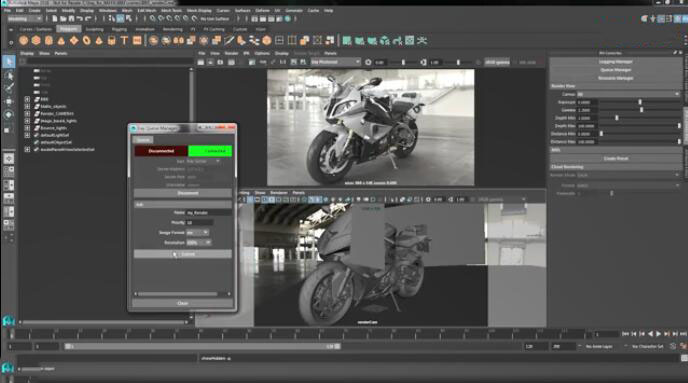The width and height of the screenshot is (688, 383).
Task: Open the Renderer menu in the lower viewport
Action: [x=279, y=193]
